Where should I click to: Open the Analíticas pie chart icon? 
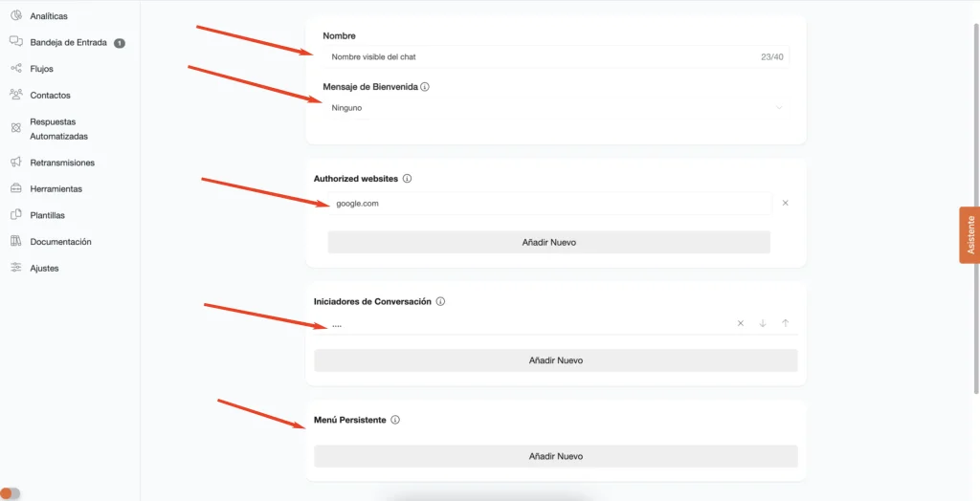point(16,15)
